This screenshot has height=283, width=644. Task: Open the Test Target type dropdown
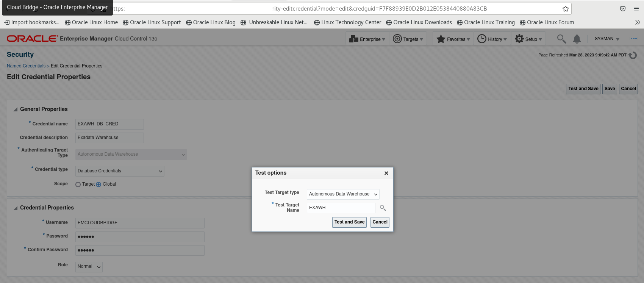pos(343,194)
